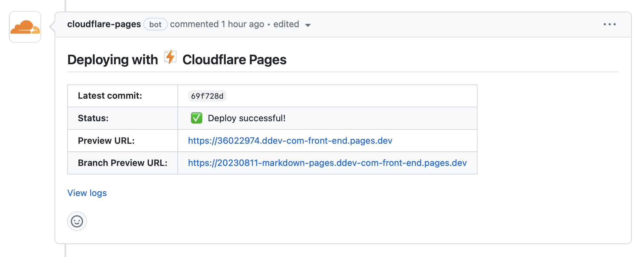Open the View logs link
This screenshot has height=257, width=644.
[x=87, y=193]
